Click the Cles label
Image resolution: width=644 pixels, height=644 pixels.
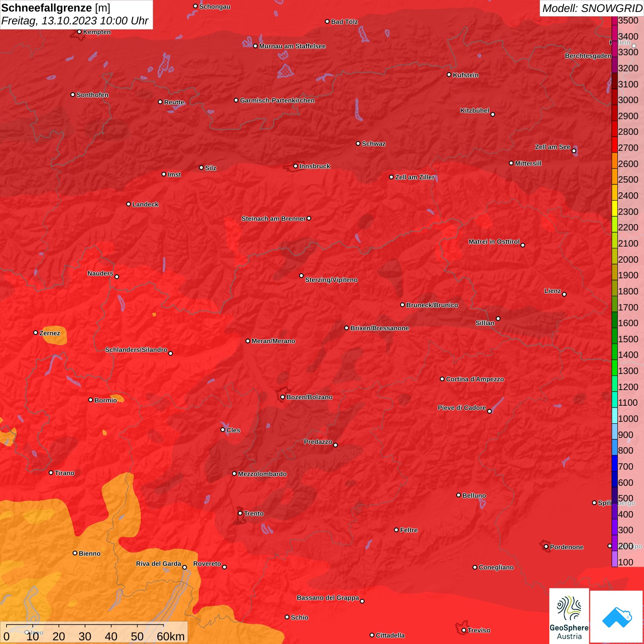(x=233, y=430)
